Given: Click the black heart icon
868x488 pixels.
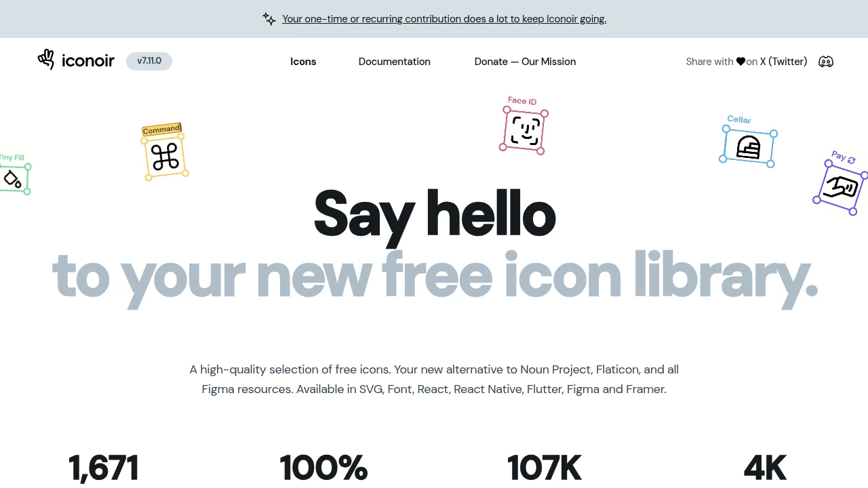Looking at the screenshot, I should coord(741,62).
